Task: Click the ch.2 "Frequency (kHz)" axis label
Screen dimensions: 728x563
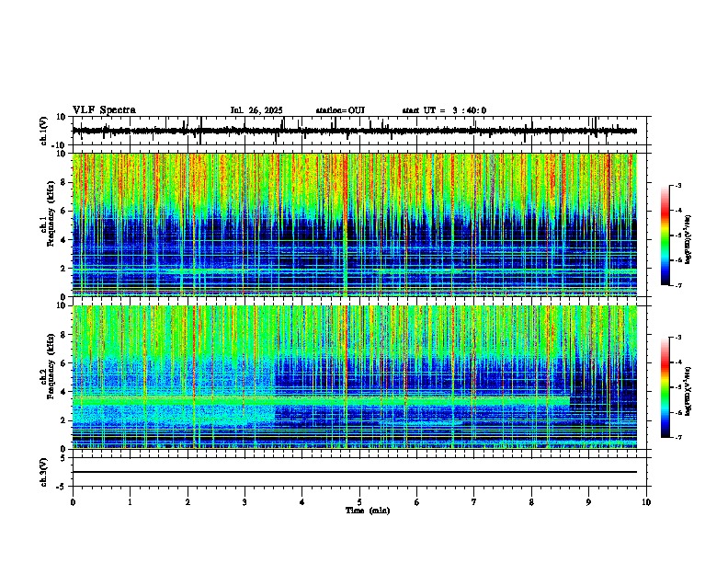Action: [51, 366]
